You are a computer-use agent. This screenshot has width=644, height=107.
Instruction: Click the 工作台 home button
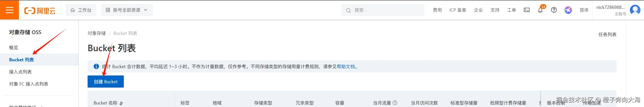81,10
